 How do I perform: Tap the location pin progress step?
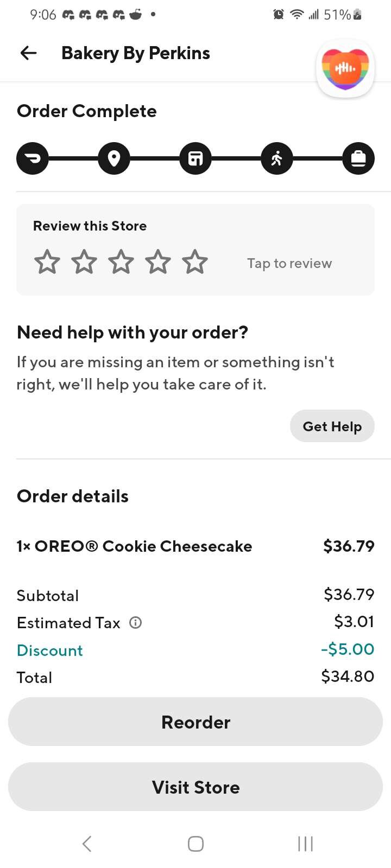114,158
